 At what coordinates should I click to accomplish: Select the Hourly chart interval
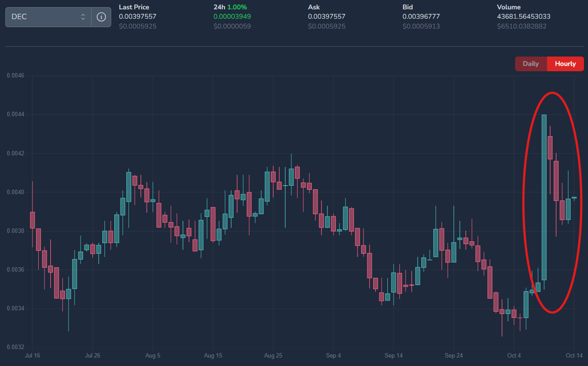[565, 64]
